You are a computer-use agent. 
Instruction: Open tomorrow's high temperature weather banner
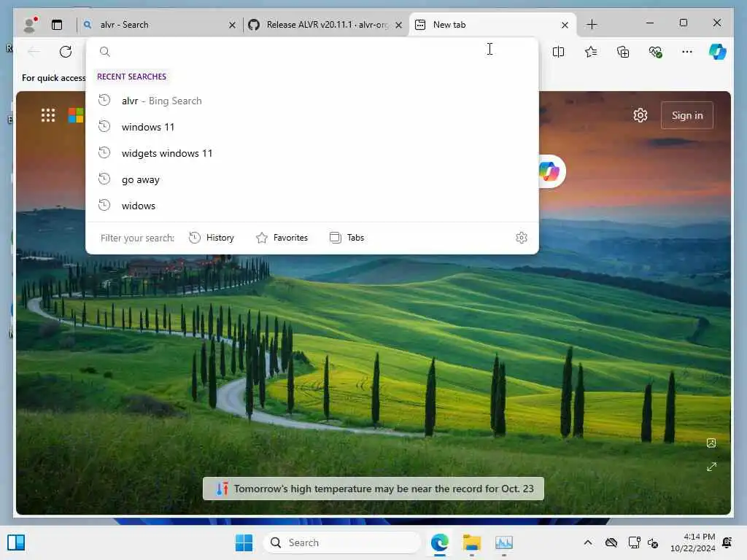click(x=373, y=489)
